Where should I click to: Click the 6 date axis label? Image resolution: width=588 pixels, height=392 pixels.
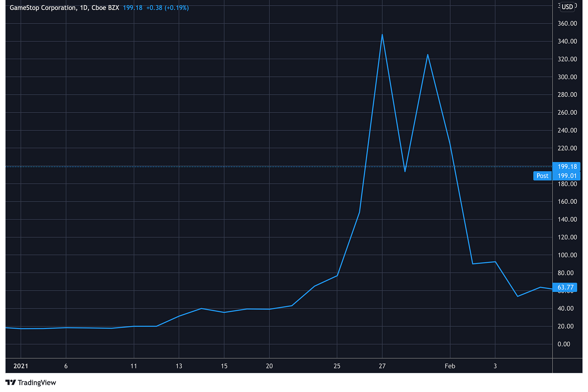click(x=66, y=366)
